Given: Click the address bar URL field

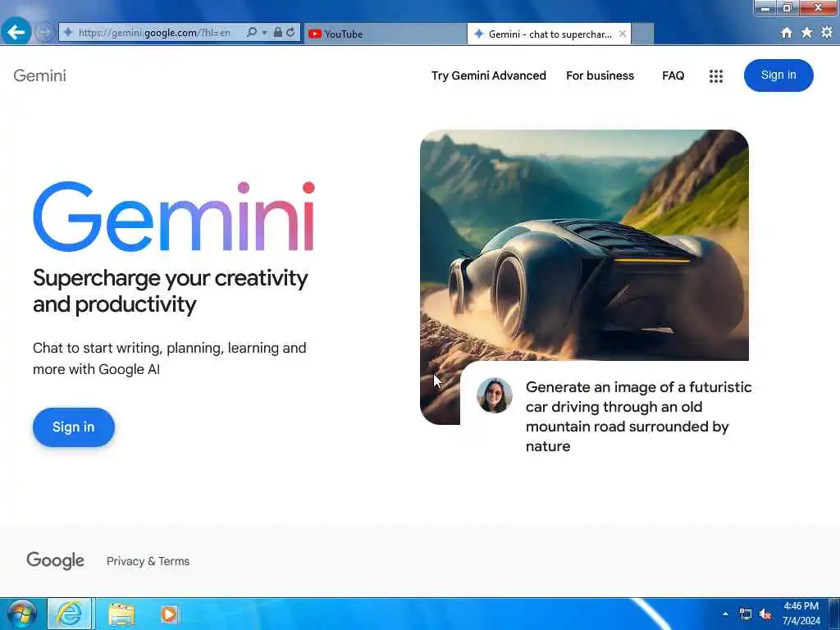Looking at the screenshot, I should point(155,33).
